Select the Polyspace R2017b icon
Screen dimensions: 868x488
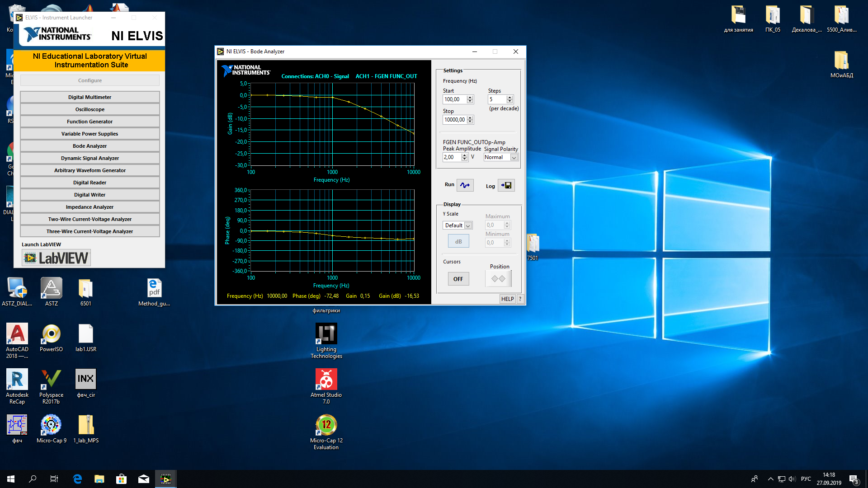tap(51, 387)
